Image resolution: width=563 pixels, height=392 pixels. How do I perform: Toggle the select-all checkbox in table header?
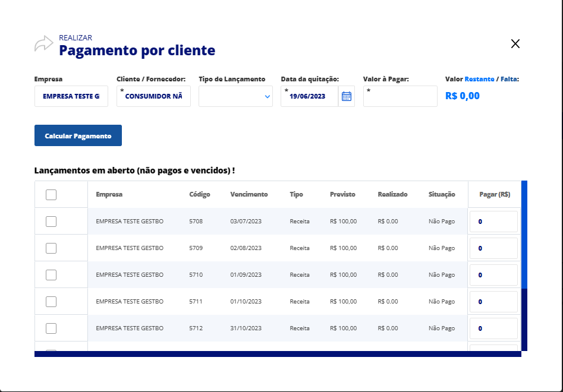(51, 195)
